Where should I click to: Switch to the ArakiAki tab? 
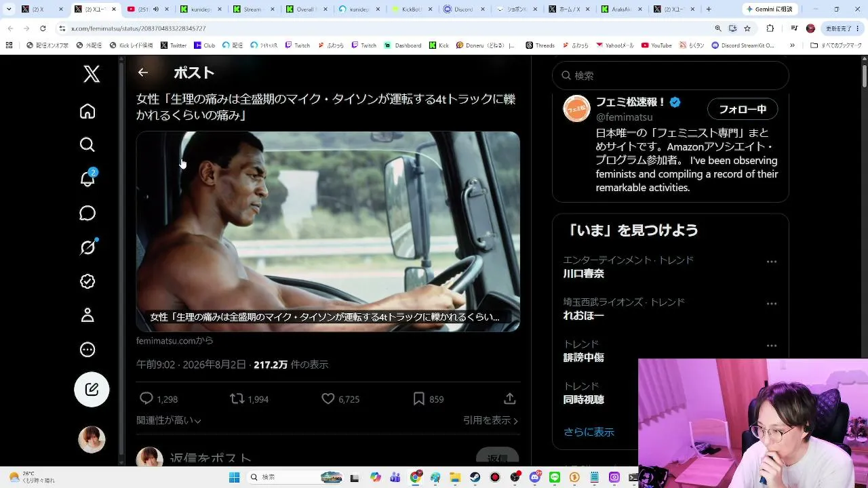click(x=623, y=9)
